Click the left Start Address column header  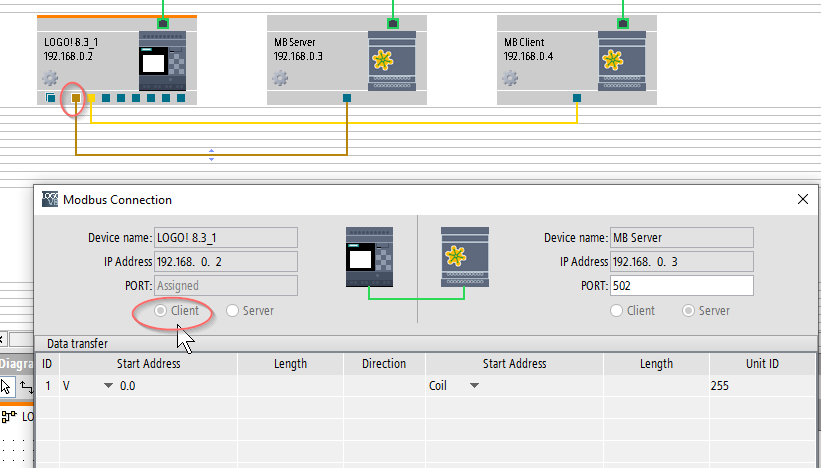pyautogui.click(x=148, y=364)
